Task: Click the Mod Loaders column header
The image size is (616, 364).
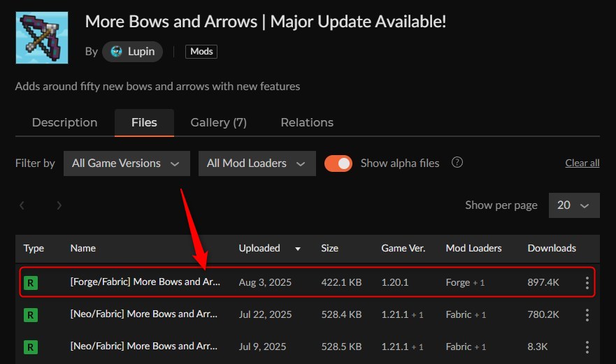Action: pos(473,248)
